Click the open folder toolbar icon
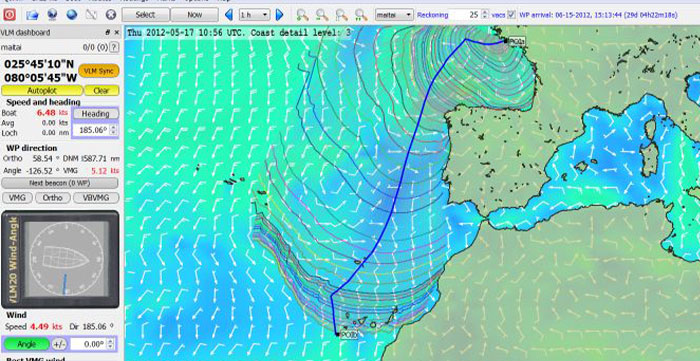The width and height of the screenshot is (700, 361). pos(32,15)
